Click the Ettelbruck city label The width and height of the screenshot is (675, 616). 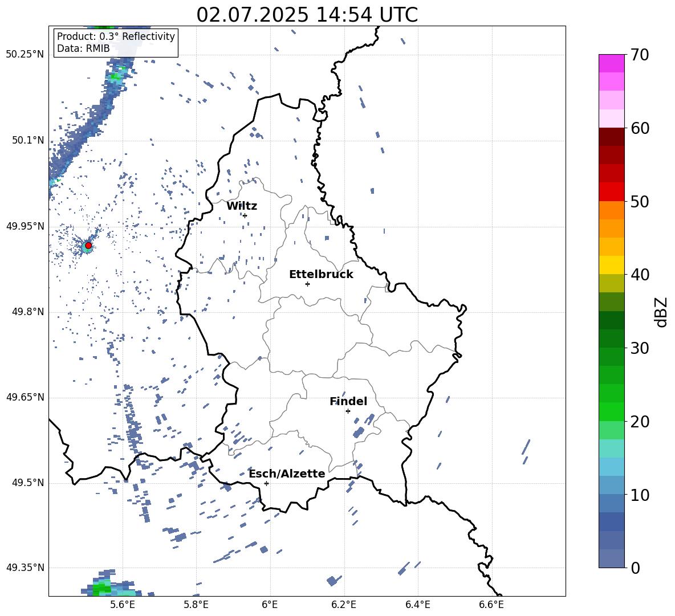tap(321, 275)
